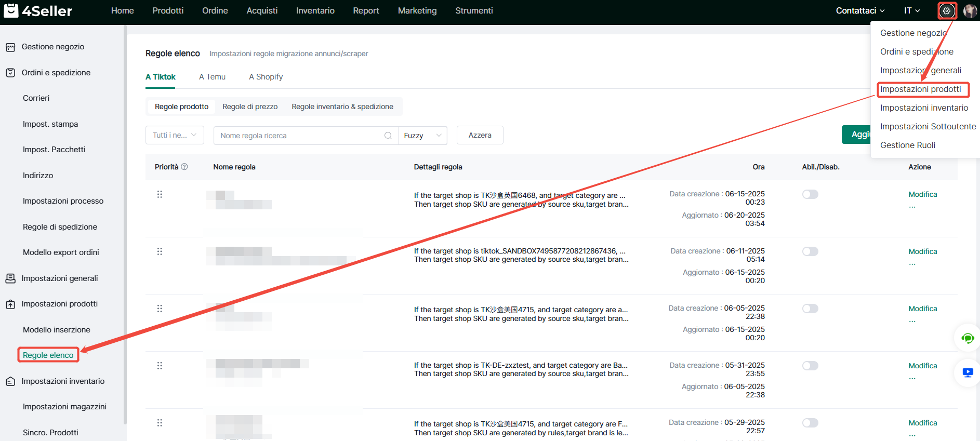
Task: Open the user avatar profile menu
Action: click(970, 10)
